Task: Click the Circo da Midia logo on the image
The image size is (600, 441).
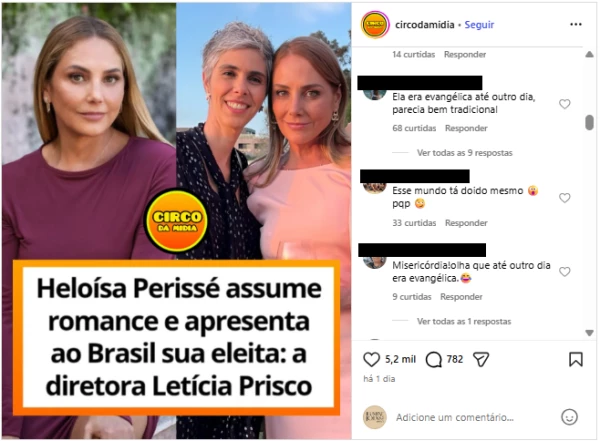Action: [176, 221]
